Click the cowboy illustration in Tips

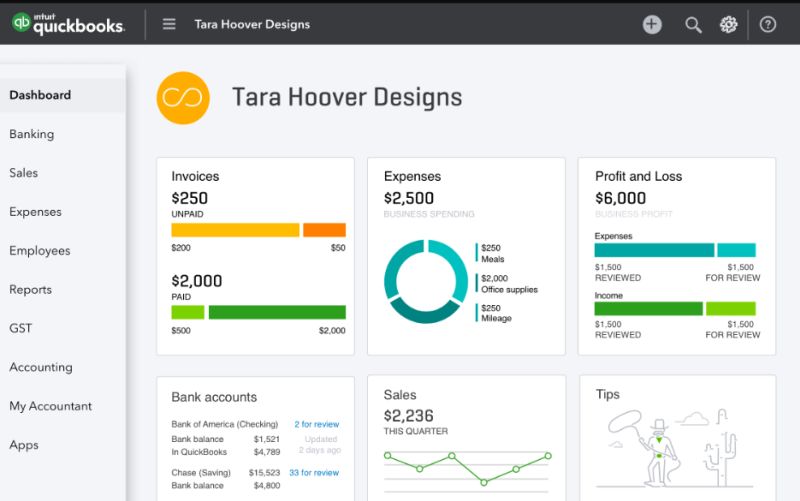pyautogui.click(x=674, y=448)
